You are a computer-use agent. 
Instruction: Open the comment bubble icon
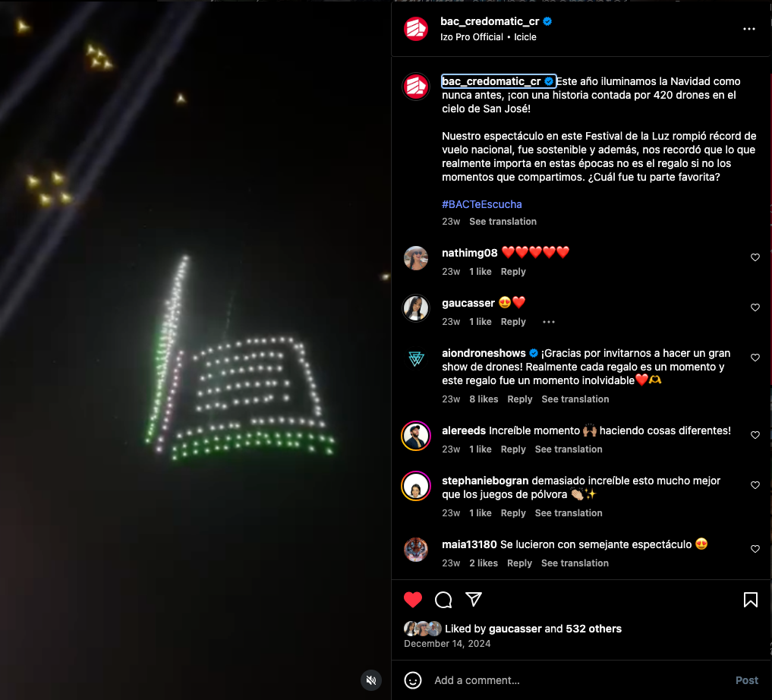(x=443, y=600)
